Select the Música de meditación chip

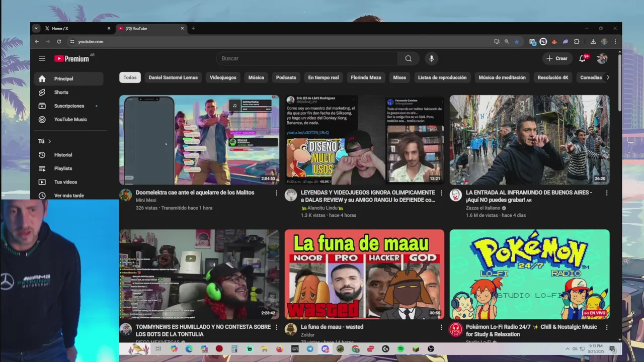coord(502,77)
